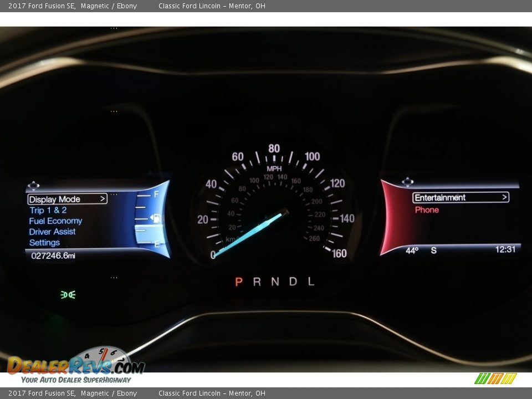Select the Phone entry on right display
Image resolution: width=532 pixels, height=399 pixels.
click(427, 210)
